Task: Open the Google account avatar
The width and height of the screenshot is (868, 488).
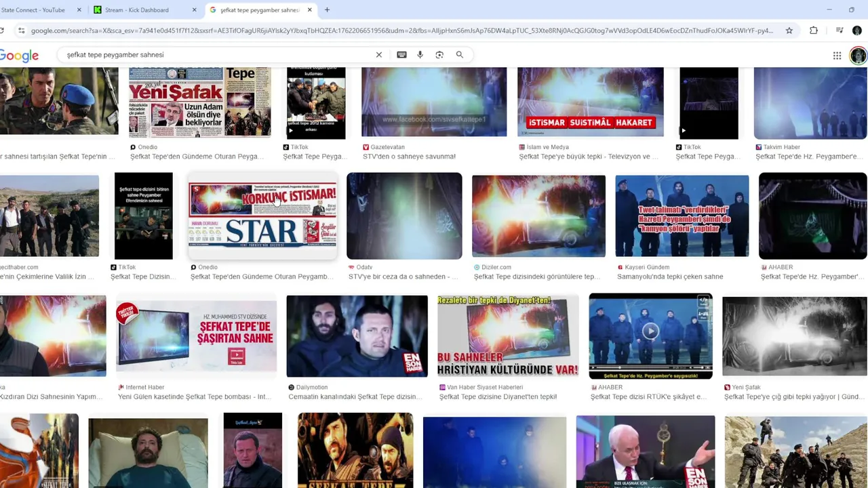Action: point(858,56)
